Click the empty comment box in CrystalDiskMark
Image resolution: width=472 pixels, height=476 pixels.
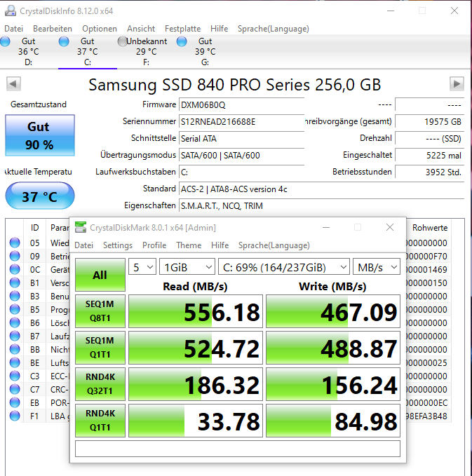coord(238,449)
